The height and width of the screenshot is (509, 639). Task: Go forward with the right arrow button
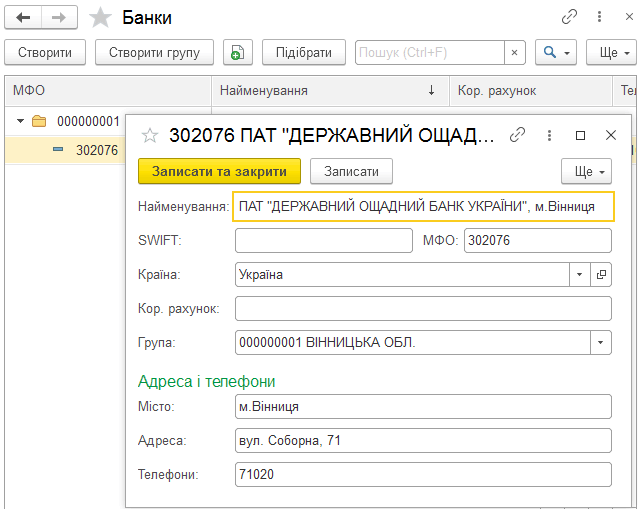pos(59,18)
